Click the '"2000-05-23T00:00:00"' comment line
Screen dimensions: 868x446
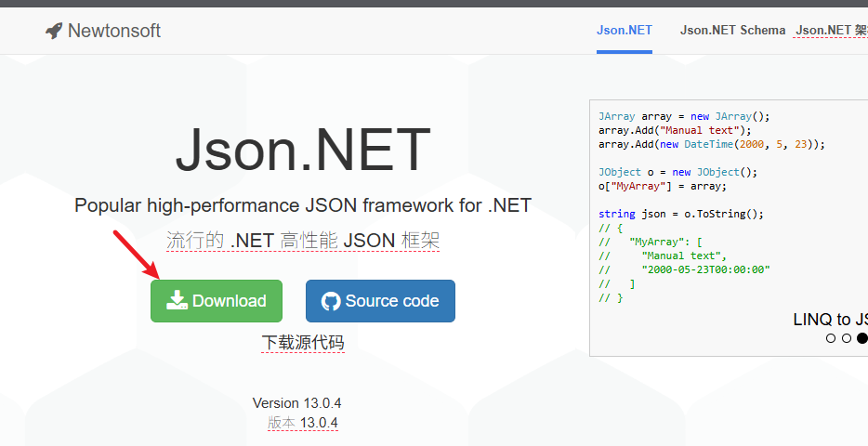pos(684,269)
